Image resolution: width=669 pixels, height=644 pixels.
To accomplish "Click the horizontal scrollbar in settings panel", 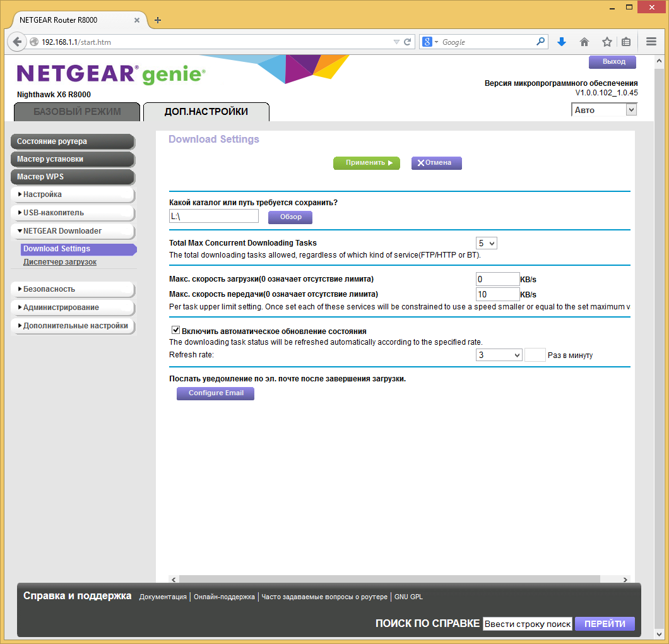I will point(389,579).
